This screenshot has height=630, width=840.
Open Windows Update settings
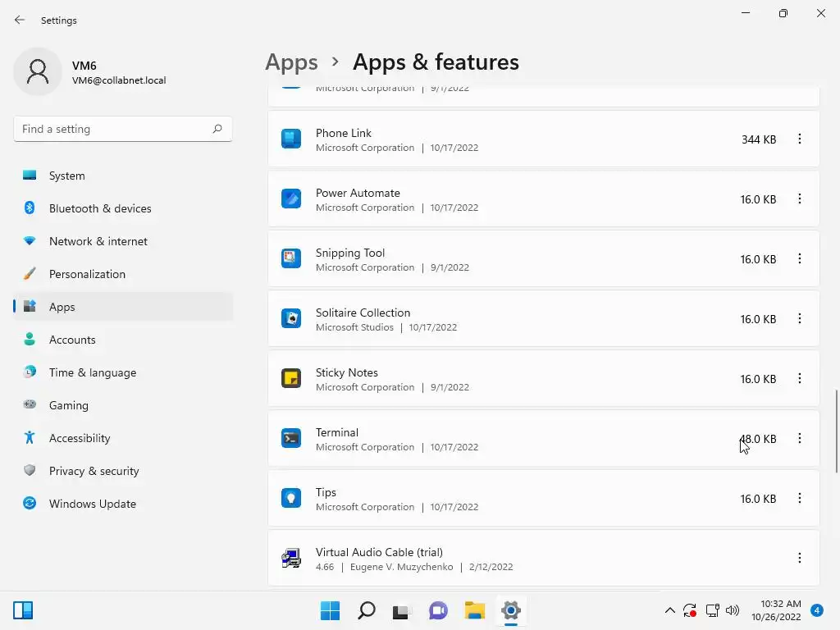coord(123,504)
